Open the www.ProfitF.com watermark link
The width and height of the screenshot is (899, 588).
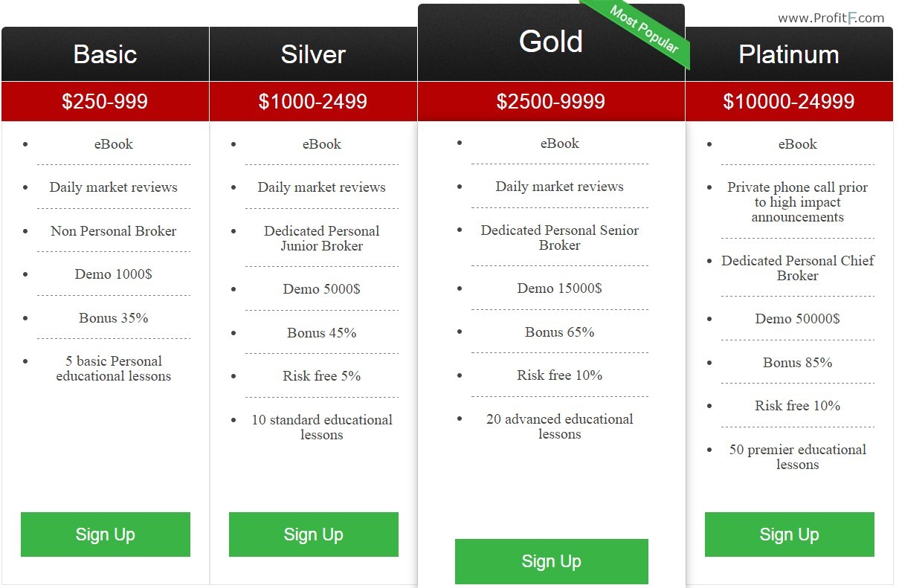pos(831,18)
